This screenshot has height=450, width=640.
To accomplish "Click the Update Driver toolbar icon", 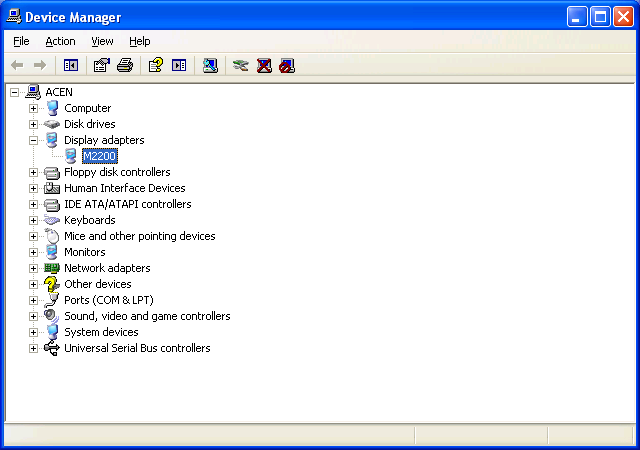I will pos(240,65).
